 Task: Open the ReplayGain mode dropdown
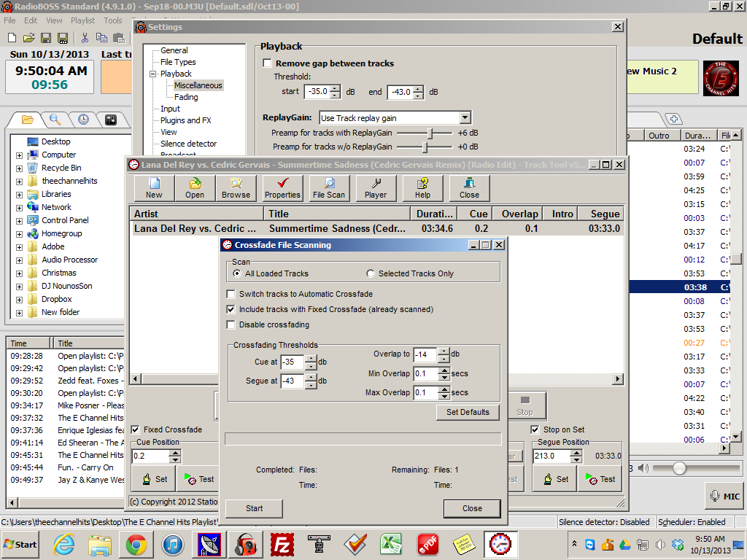click(465, 117)
